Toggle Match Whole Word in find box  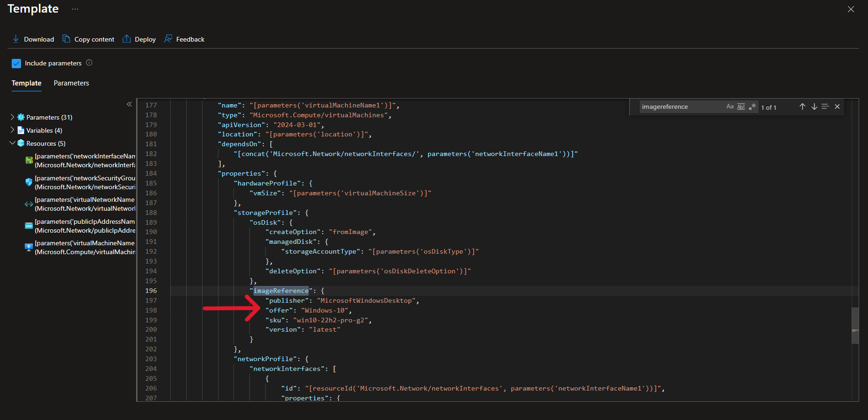tap(741, 107)
